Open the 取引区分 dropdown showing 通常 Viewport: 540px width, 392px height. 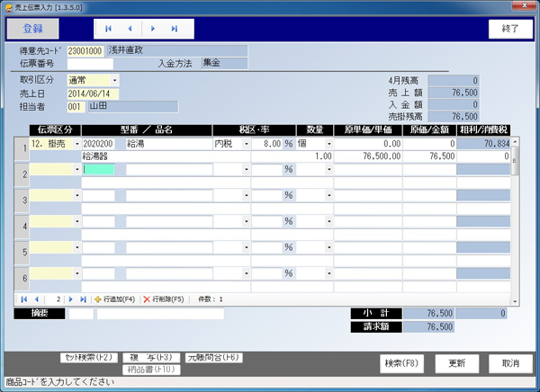pyautogui.click(x=115, y=80)
